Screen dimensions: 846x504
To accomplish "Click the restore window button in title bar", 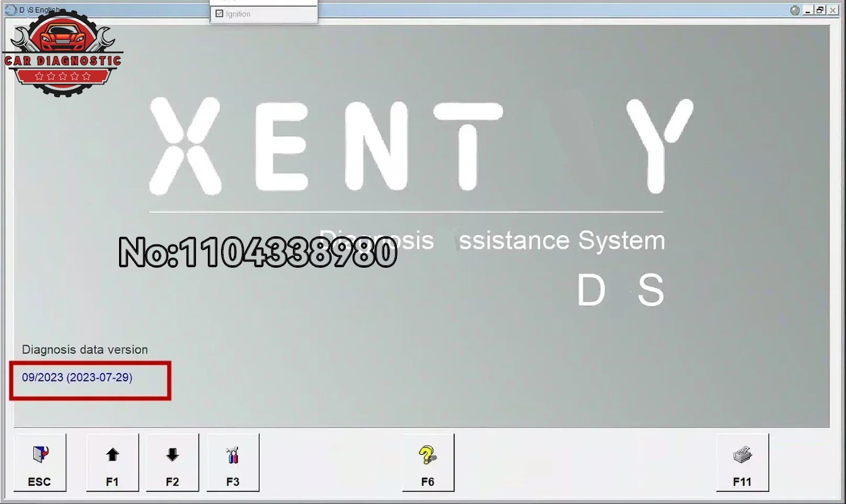I will 820,9.
